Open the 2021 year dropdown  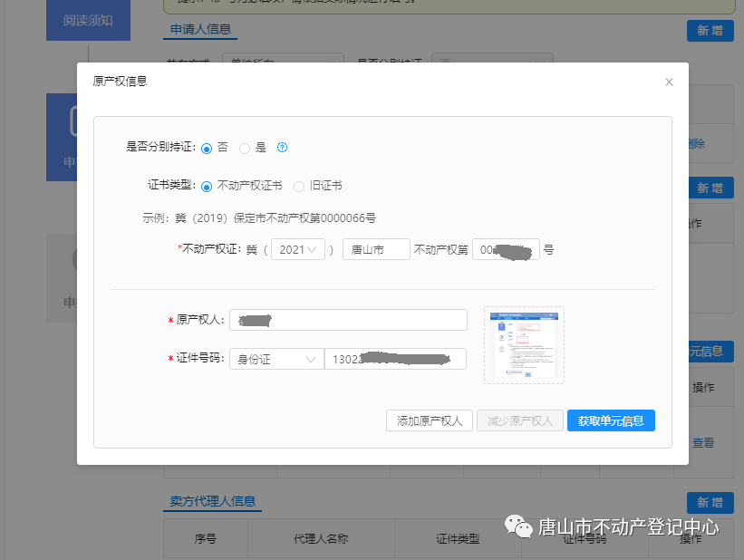coord(298,249)
